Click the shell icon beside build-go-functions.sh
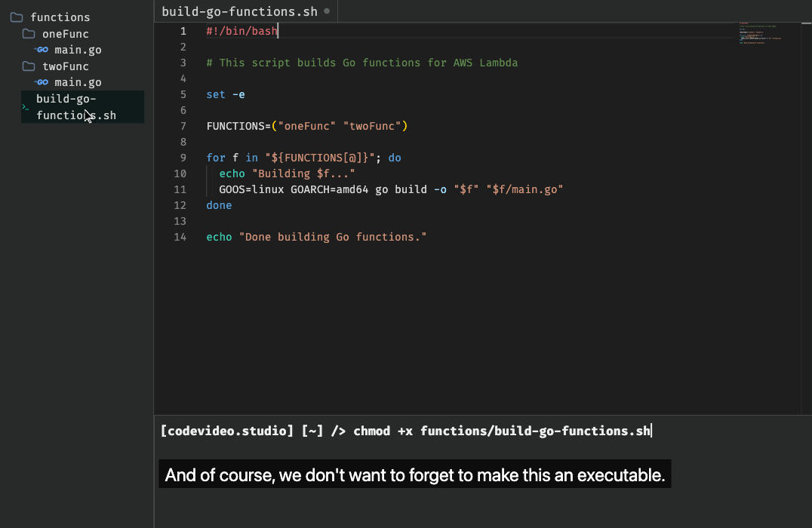This screenshot has height=528, width=812. 26,107
